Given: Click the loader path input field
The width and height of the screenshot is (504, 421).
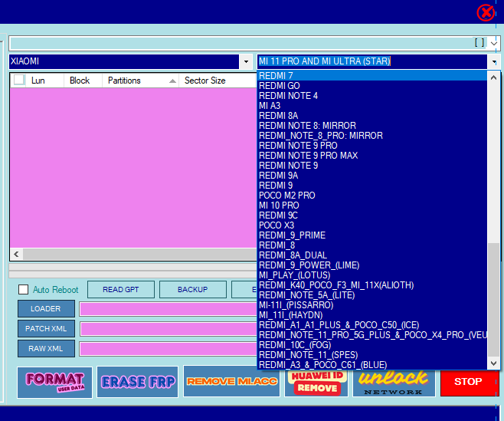Looking at the screenshot, I should [x=169, y=309].
